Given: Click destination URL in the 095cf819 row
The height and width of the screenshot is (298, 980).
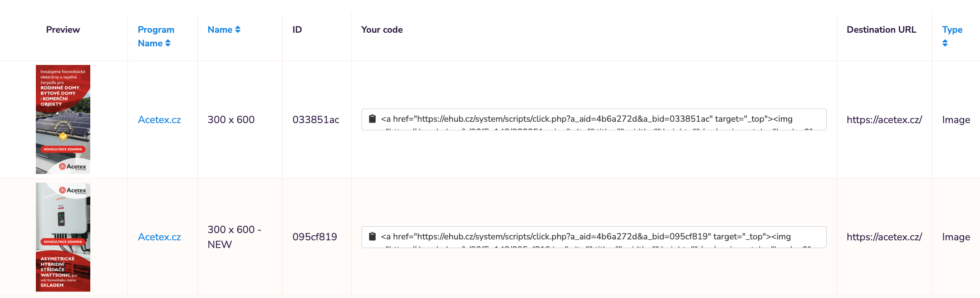Looking at the screenshot, I should click(884, 237).
